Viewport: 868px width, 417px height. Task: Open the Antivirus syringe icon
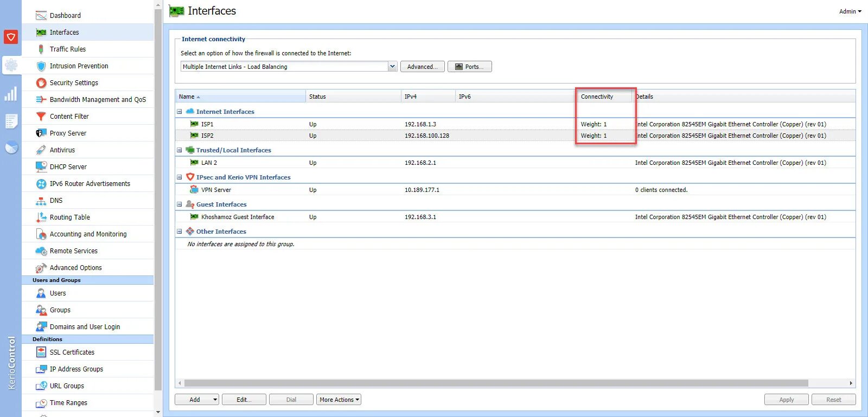coord(41,150)
